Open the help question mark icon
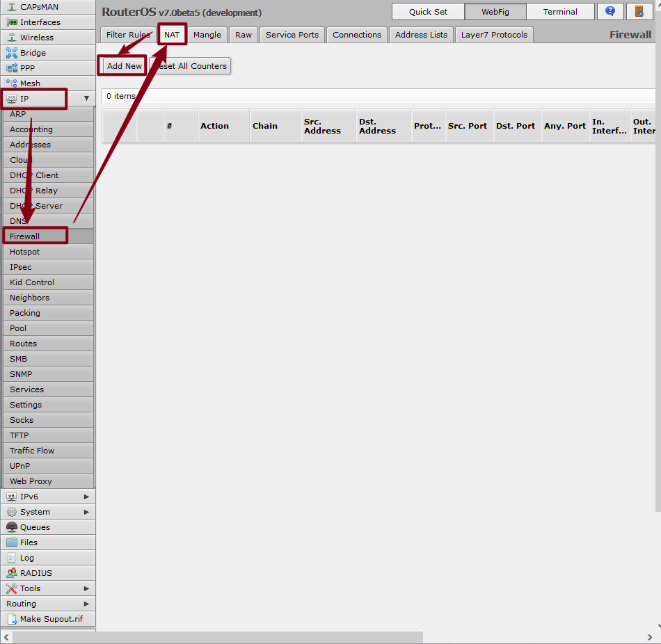The image size is (661, 644). [610, 12]
